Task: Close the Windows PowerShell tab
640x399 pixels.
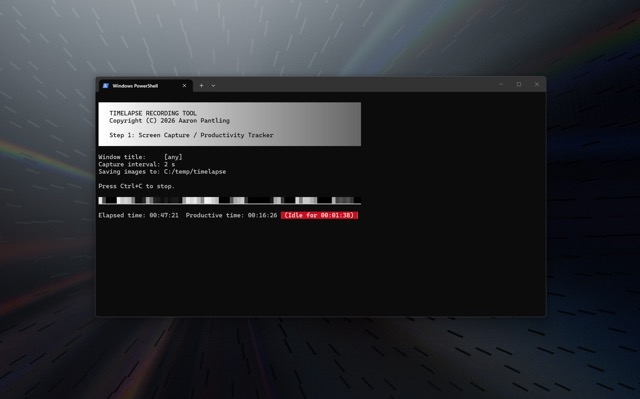Action: point(184,86)
